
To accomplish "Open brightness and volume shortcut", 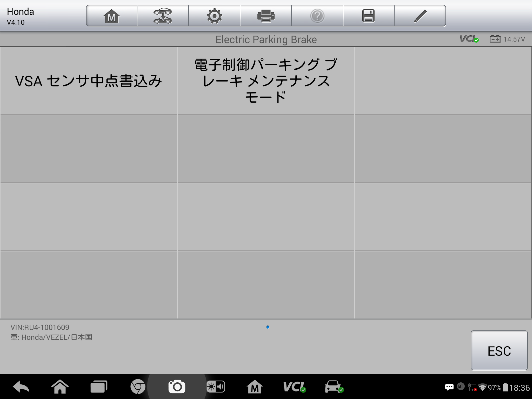I will (216, 387).
